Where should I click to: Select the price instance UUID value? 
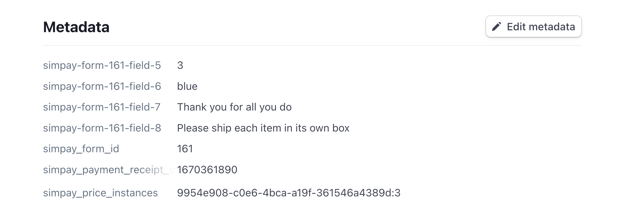289,193
